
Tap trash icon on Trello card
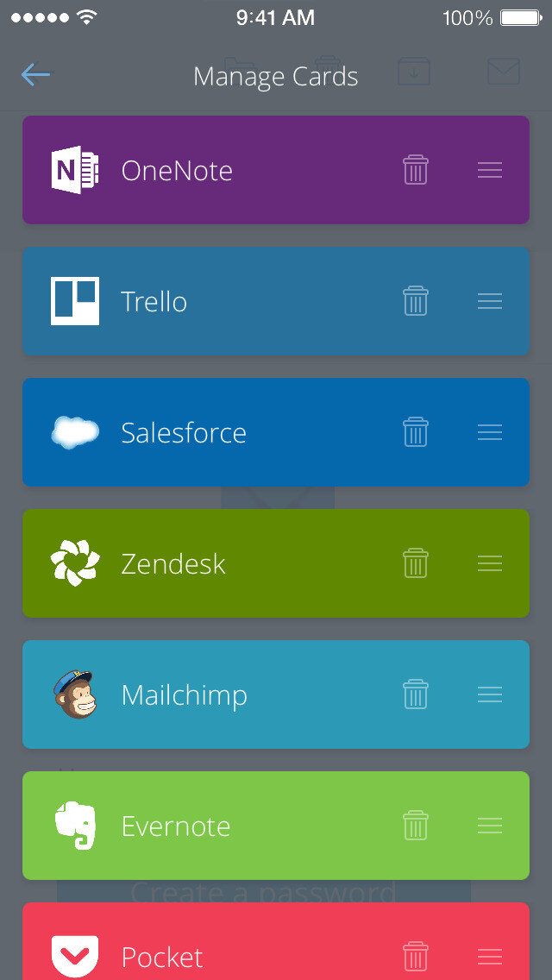tap(415, 301)
